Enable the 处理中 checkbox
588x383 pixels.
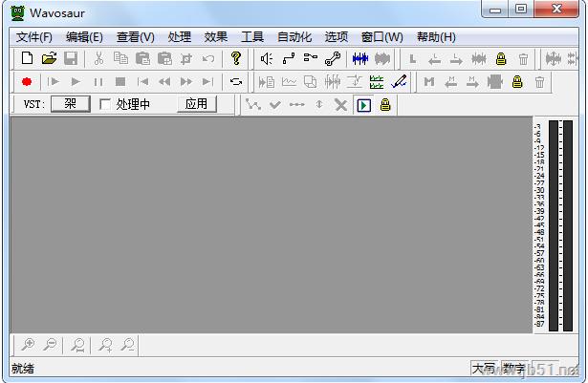(105, 104)
